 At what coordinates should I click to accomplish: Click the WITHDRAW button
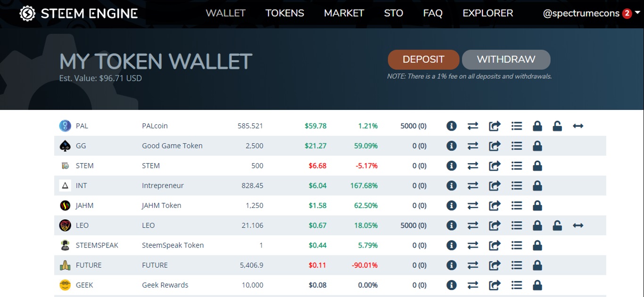[x=506, y=59]
